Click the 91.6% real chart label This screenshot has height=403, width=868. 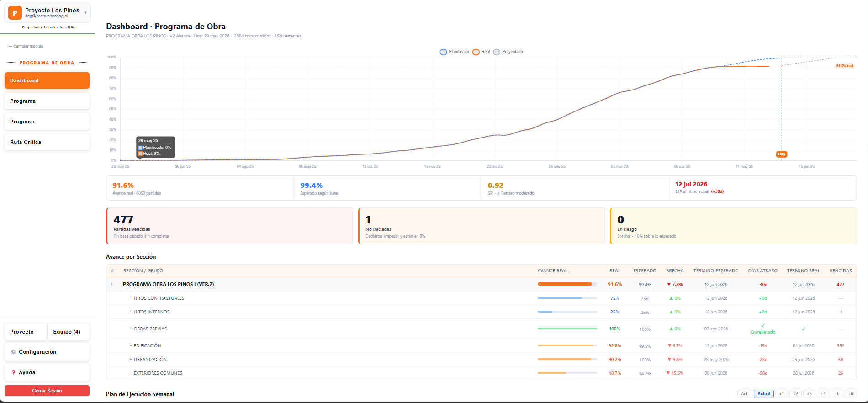(x=845, y=66)
